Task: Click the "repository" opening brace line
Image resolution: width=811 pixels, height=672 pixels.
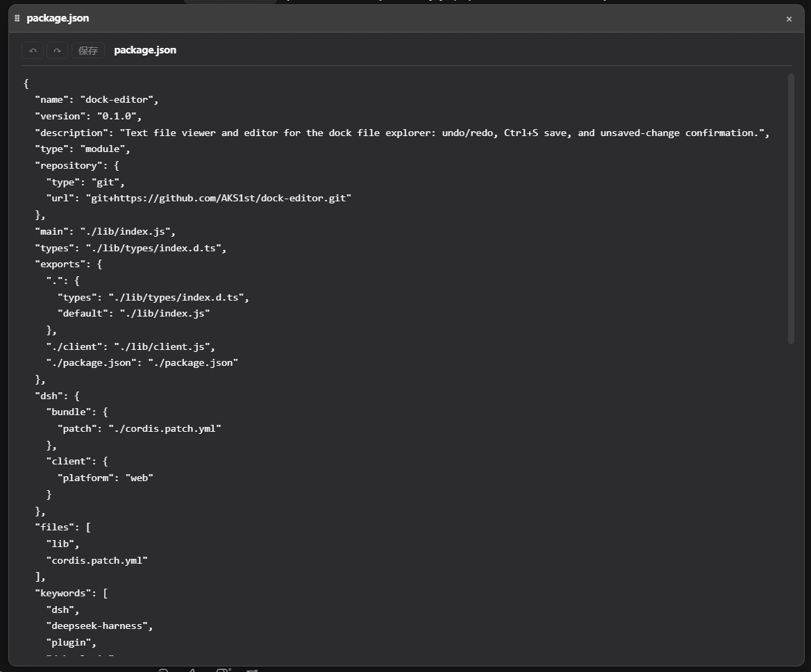Action: 77,165
